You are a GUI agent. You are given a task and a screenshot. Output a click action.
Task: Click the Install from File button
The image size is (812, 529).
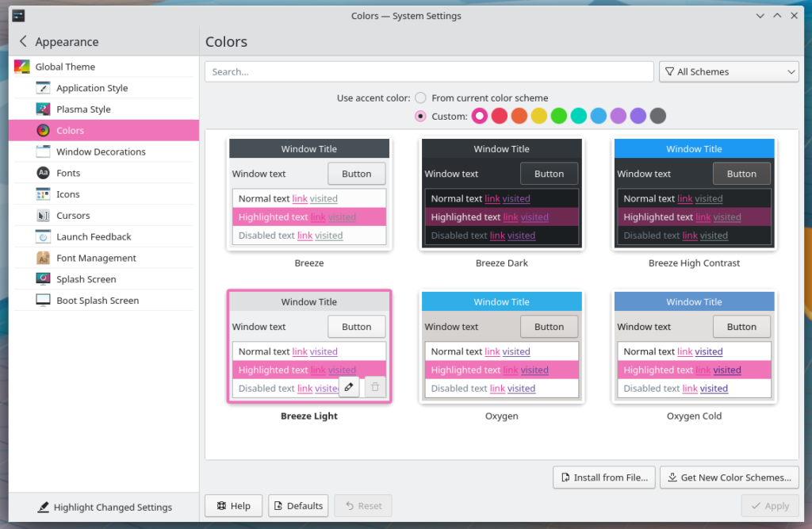(603, 477)
